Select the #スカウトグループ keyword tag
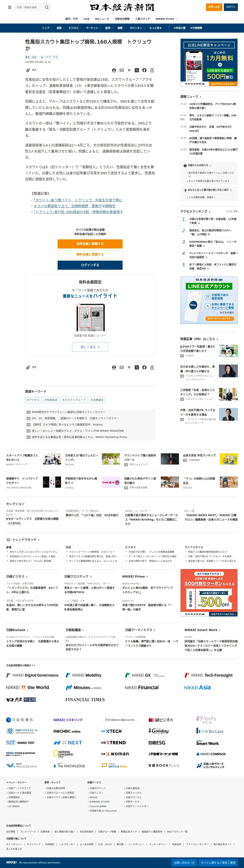The image size is (244, 868). click(x=74, y=400)
